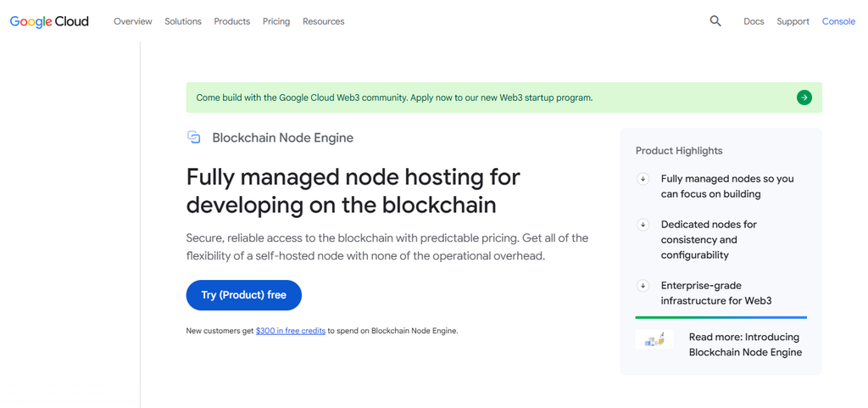Viewport: 868px width, 408px height.
Task: Open the search magnifier icon
Action: point(715,21)
